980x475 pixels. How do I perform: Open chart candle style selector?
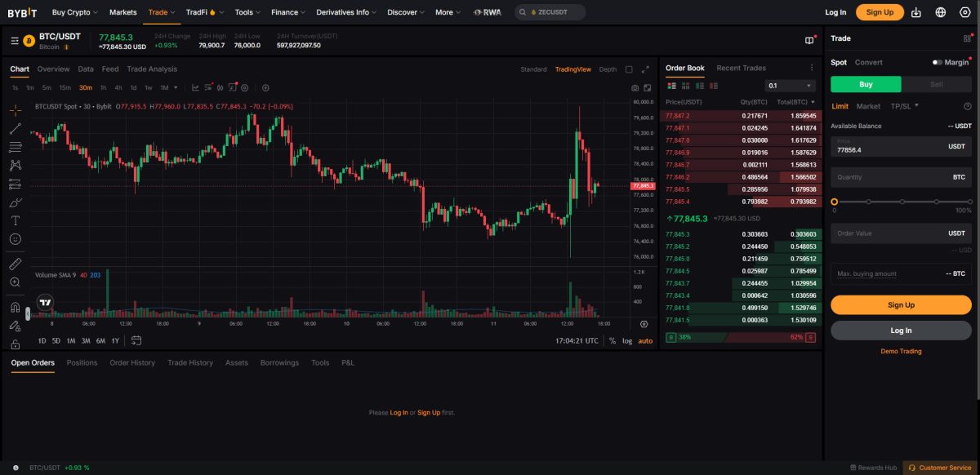220,87
